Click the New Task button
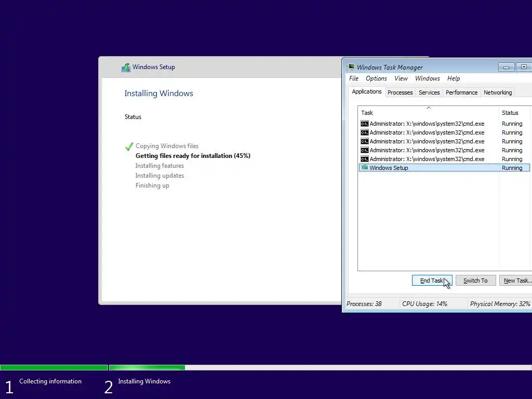This screenshot has width=532, height=399. (515, 281)
